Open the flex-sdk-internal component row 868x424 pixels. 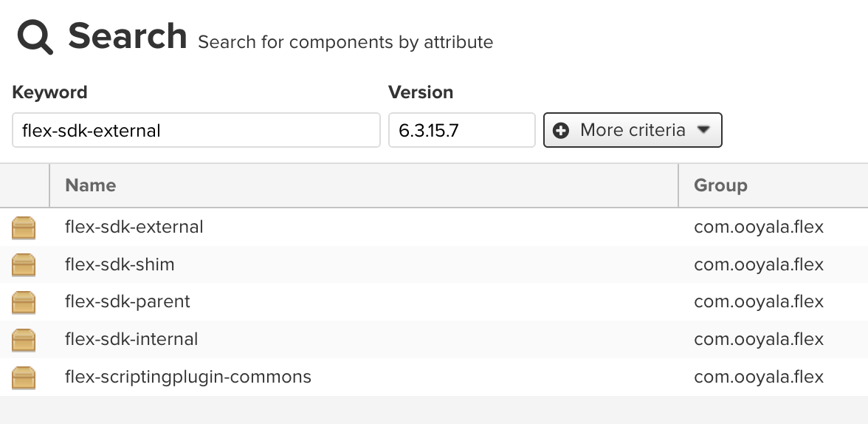click(x=131, y=340)
